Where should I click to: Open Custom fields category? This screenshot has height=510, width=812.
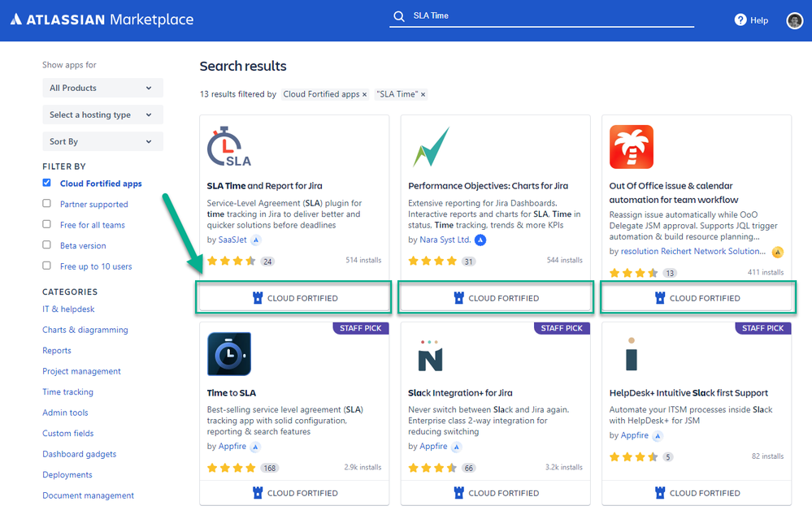click(x=67, y=433)
